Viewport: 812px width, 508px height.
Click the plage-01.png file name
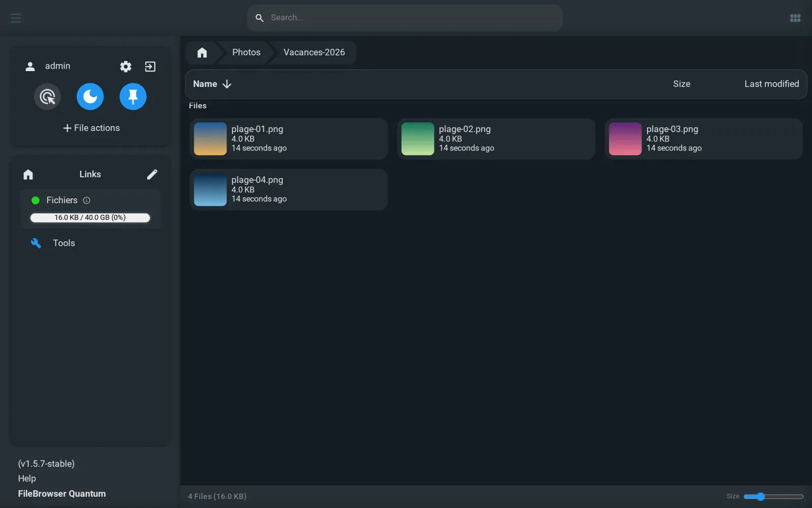tap(257, 129)
